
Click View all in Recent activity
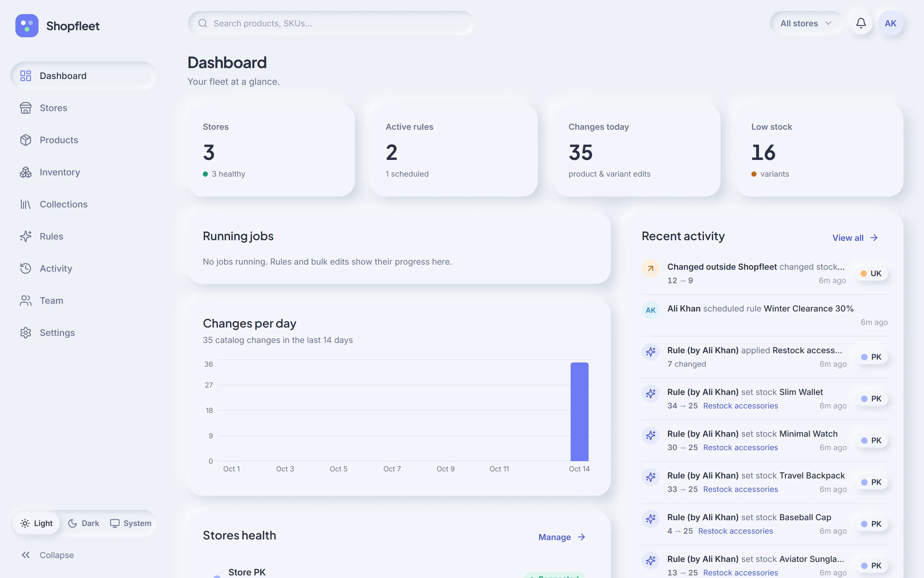(855, 238)
